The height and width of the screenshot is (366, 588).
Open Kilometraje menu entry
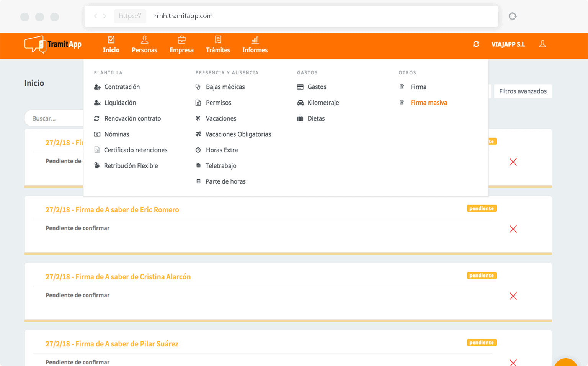pos(323,103)
